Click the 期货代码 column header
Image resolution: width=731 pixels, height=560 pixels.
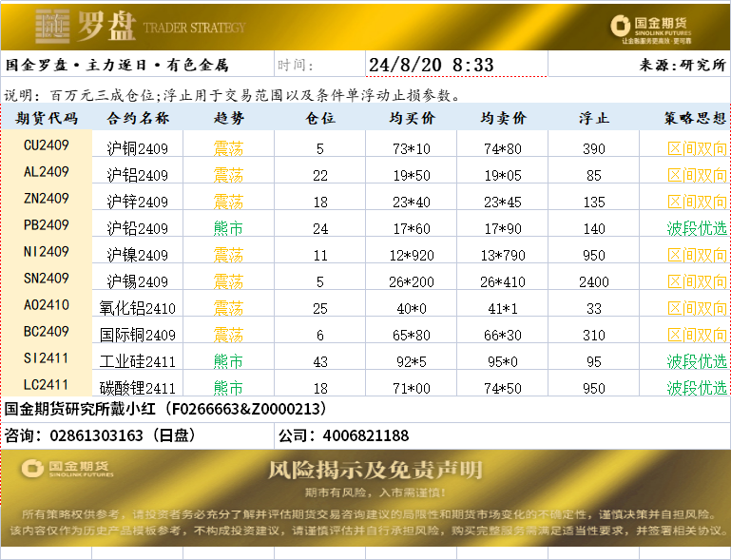tap(47, 118)
